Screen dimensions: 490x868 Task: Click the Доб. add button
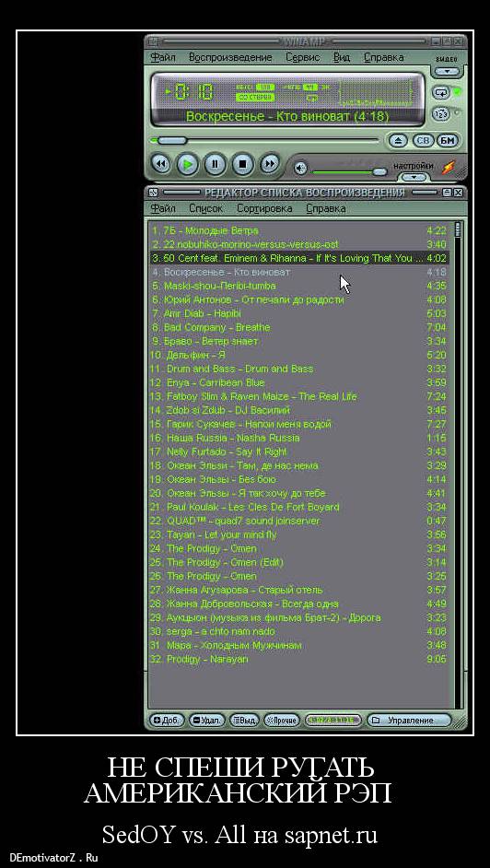[x=167, y=721]
